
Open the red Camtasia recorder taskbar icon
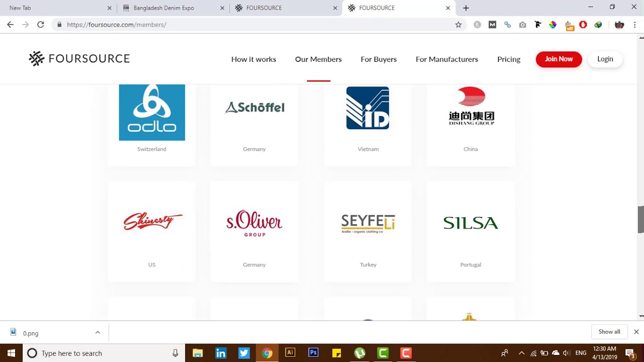click(x=406, y=353)
